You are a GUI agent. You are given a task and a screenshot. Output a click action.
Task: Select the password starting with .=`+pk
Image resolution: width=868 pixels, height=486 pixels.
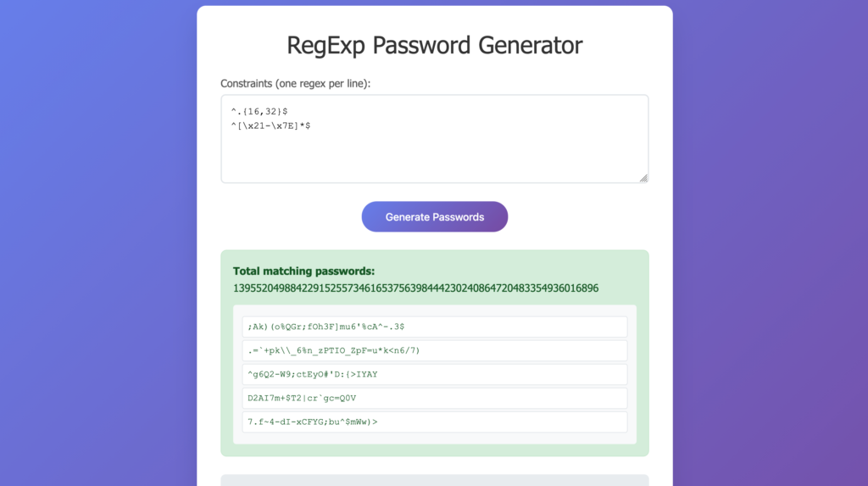click(x=334, y=350)
